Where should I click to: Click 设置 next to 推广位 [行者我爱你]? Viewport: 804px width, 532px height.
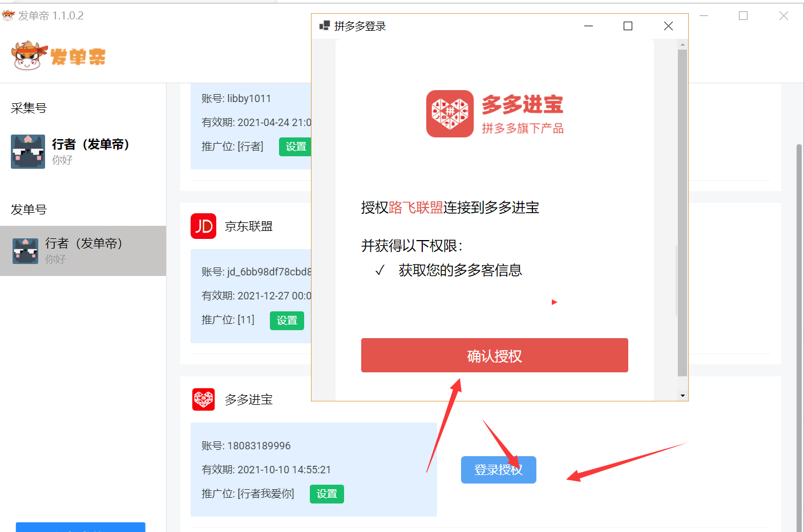[x=326, y=494]
